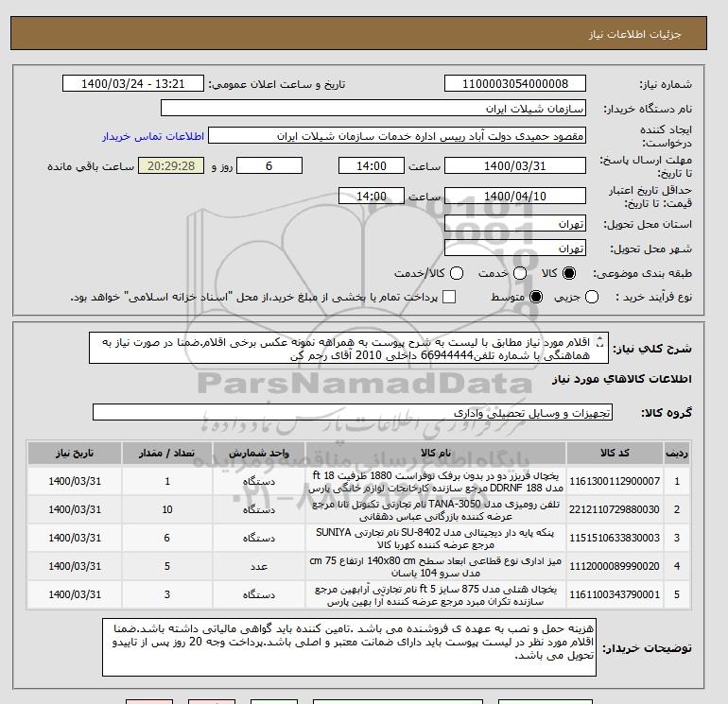The height and width of the screenshot is (704, 728).
Task: Click the جزئیات اطلاعات نیاز page header
Action: 634,34
